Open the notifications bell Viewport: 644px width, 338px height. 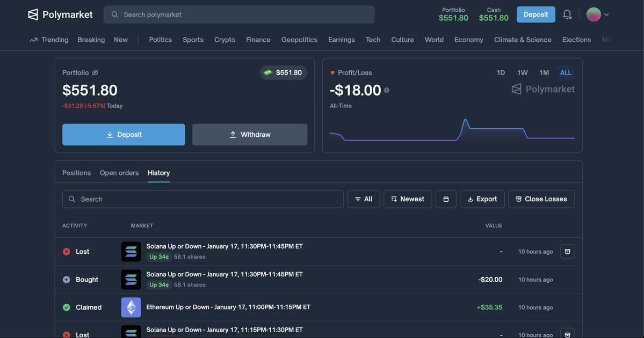pyautogui.click(x=567, y=14)
